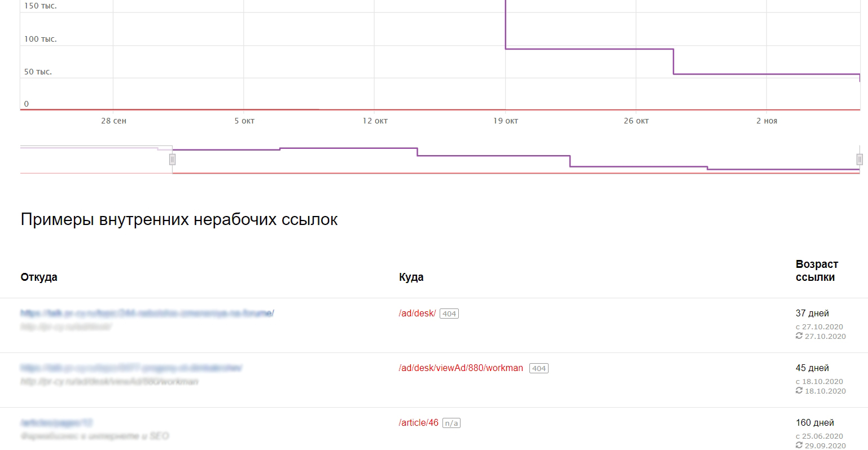The width and height of the screenshot is (868, 450).
Task: Open the /ad/desk/viewAd/880/workman link
Action: coord(461,368)
